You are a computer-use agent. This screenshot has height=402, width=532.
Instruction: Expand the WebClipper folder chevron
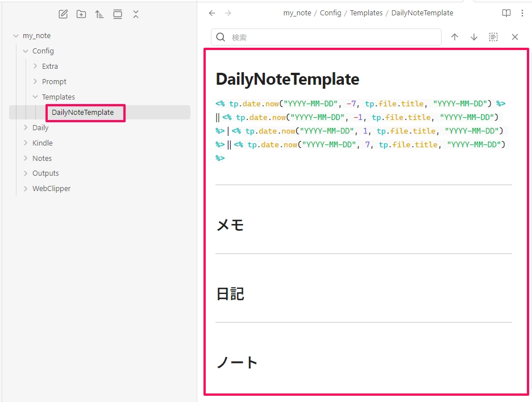click(x=26, y=188)
